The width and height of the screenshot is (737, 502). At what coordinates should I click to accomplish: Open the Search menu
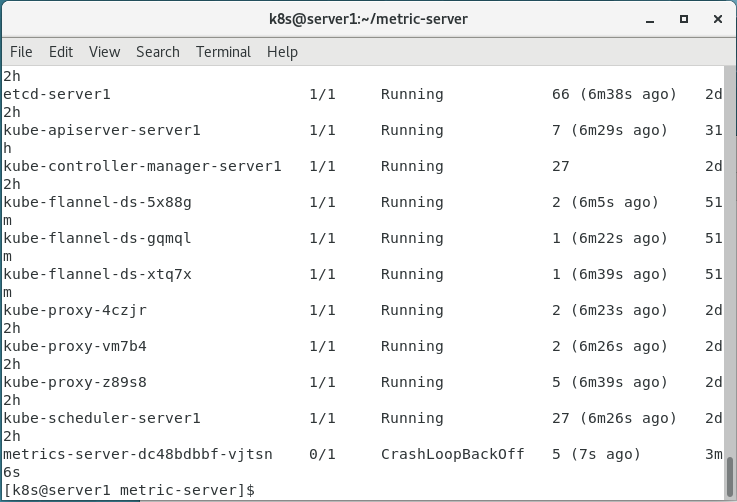pos(158,52)
